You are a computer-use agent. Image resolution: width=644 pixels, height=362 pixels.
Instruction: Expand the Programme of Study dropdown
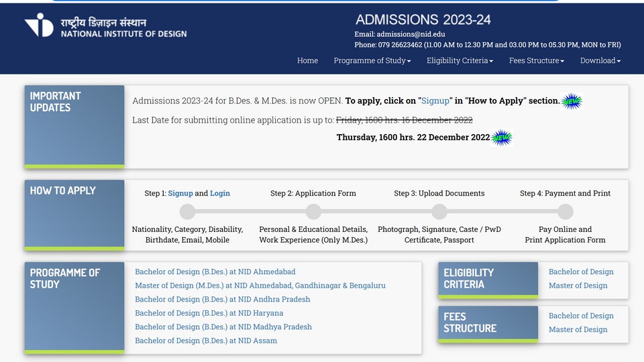coord(372,61)
